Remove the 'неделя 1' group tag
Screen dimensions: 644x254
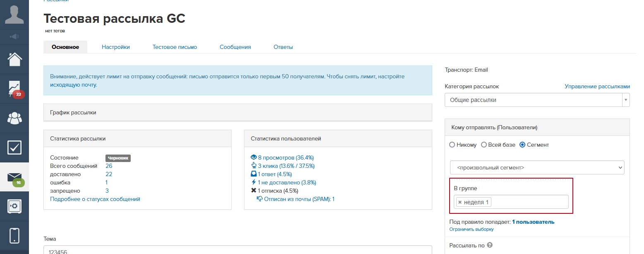(x=460, y=202)
